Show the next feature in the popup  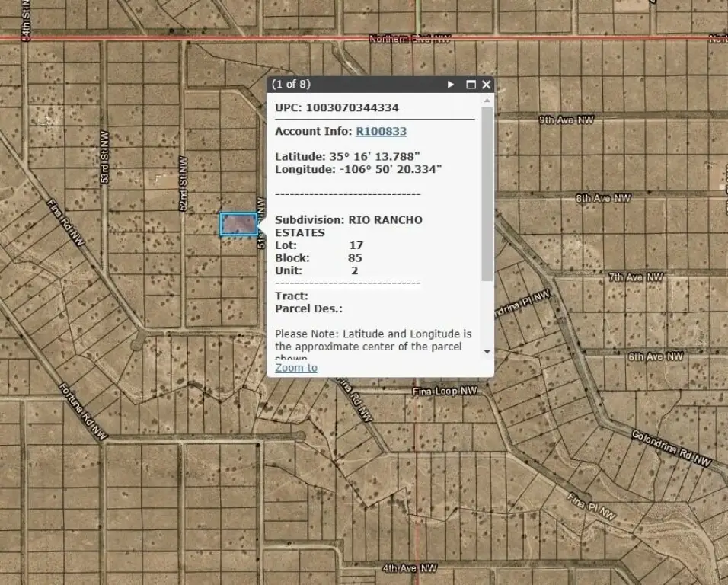[x=451, y=85]
